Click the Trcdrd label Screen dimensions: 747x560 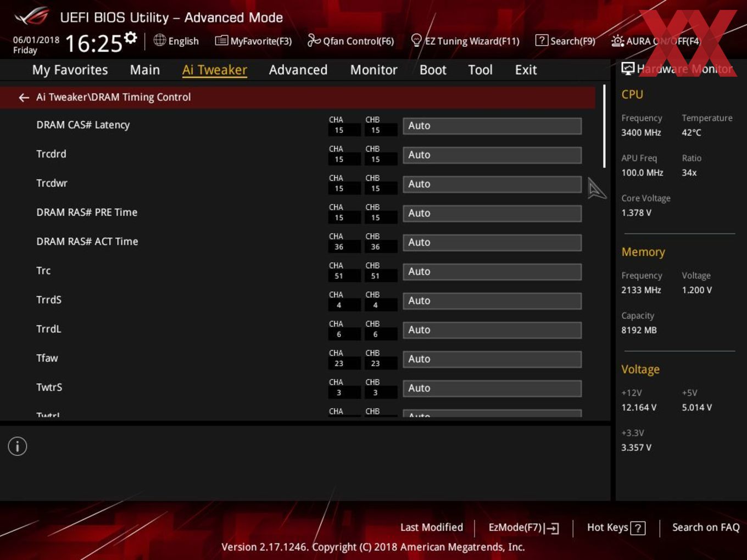(51, 154)
